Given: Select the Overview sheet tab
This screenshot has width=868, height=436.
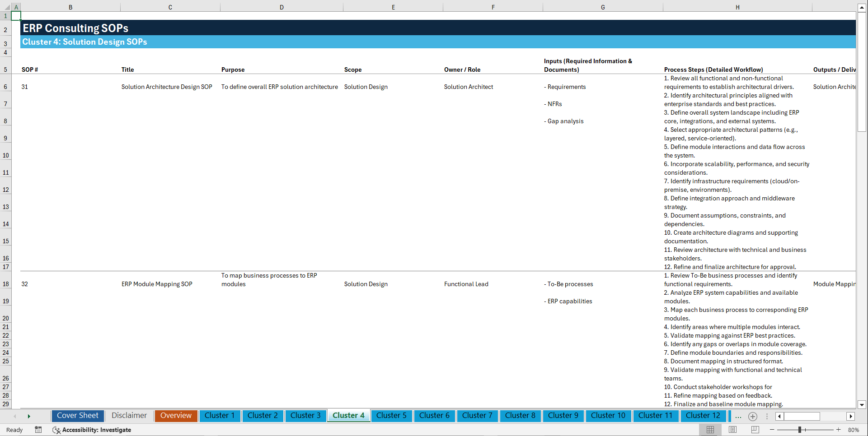Looking at the screenshot, I should pos(176,416).
